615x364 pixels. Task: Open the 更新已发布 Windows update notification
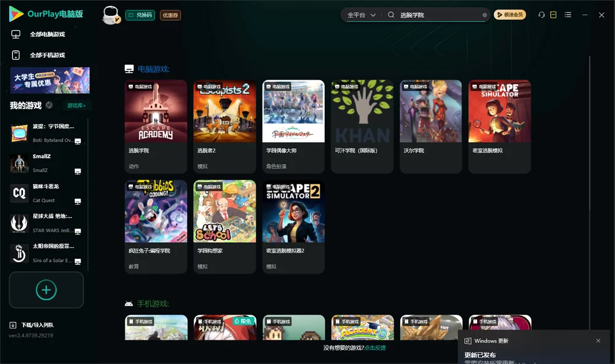tap(480, 355)
